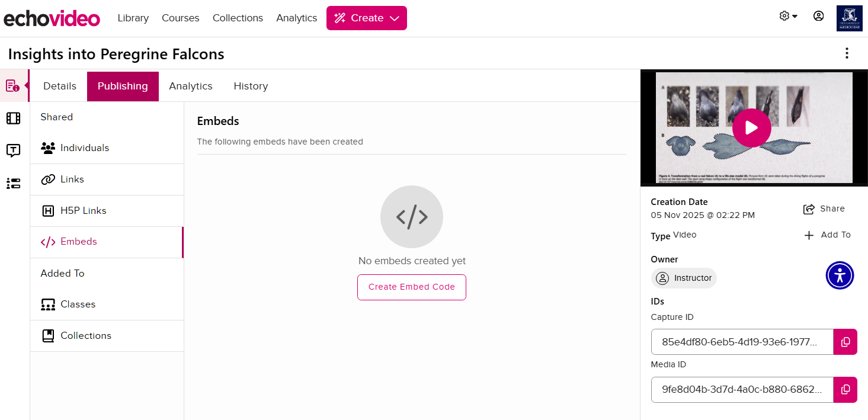868x420 pixels.
Task: Click the 'No embeds created yet' text
Action: (x=412, y=261)
